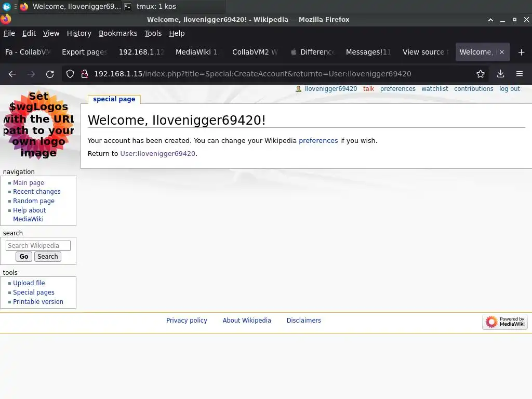This screenshot has height=399, width=532.
Task: Open the desktop applications menu icon in taskbar
Action: pyautogui.click(x=6, y=6)
